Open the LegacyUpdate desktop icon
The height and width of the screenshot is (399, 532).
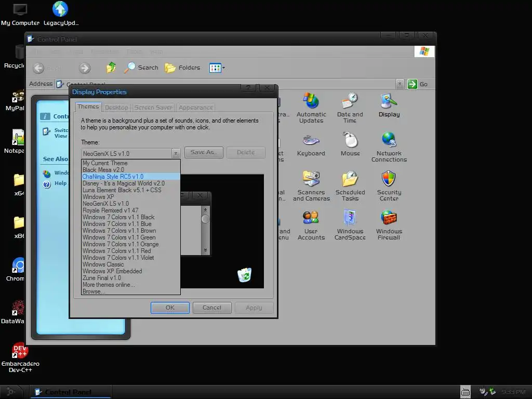61,14
